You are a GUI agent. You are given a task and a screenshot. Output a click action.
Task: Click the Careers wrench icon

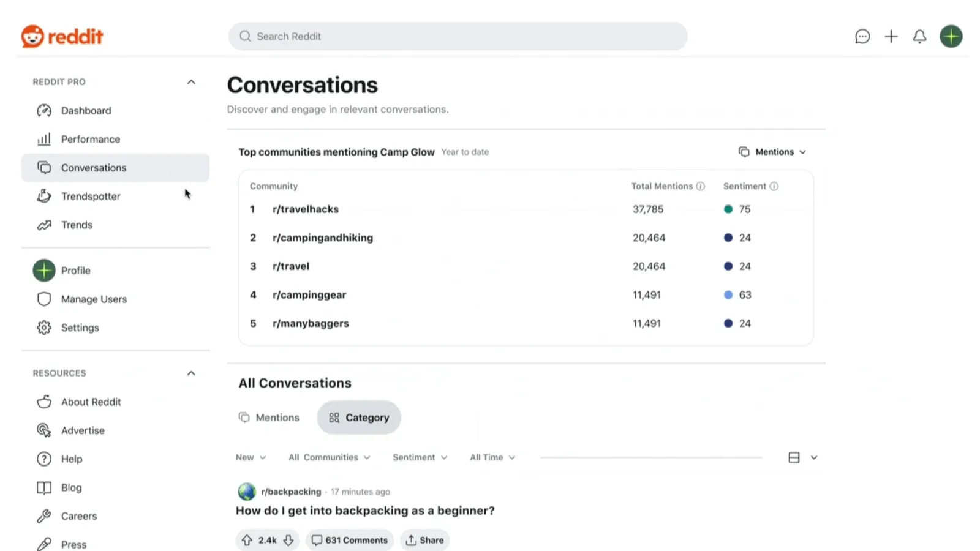click(44, 516)
